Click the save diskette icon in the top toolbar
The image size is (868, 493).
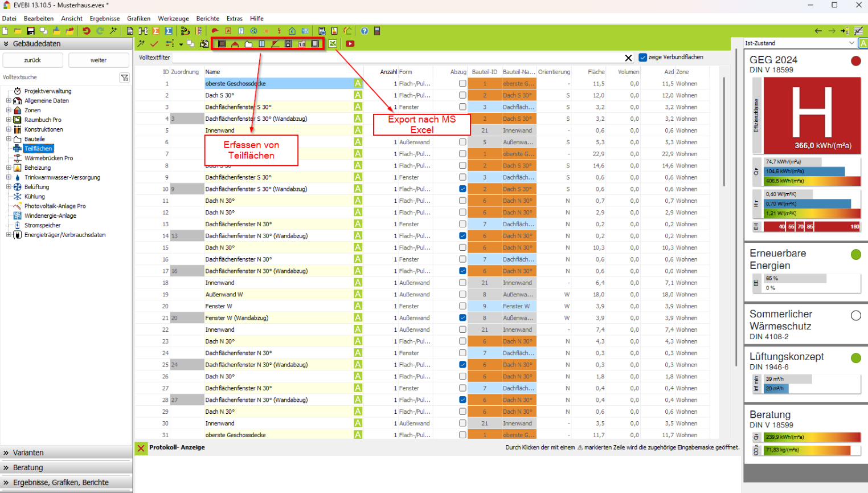coord(31,31)
